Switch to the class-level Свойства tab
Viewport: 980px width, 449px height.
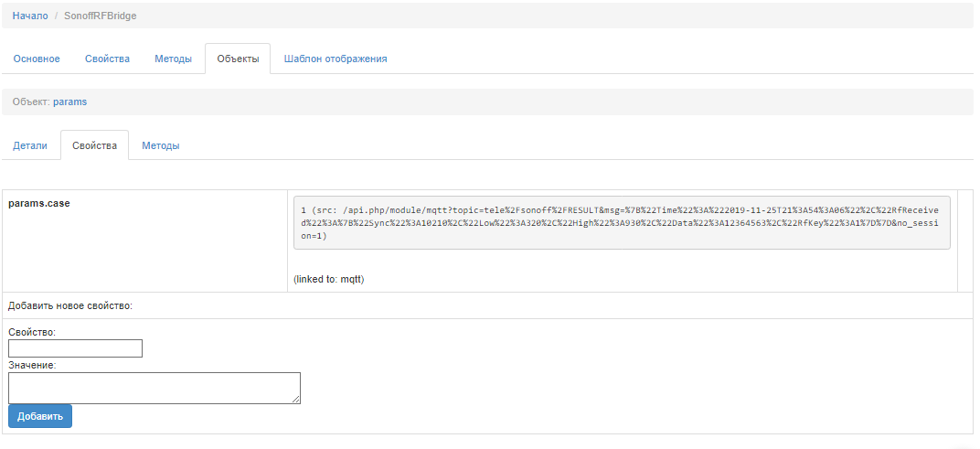107,59
